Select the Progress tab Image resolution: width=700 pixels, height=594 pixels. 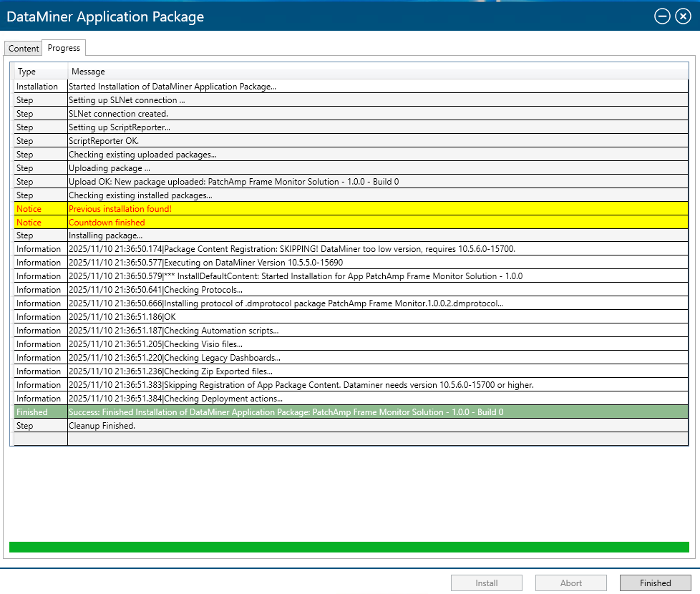pyautogui.click(x=64, y=48)
